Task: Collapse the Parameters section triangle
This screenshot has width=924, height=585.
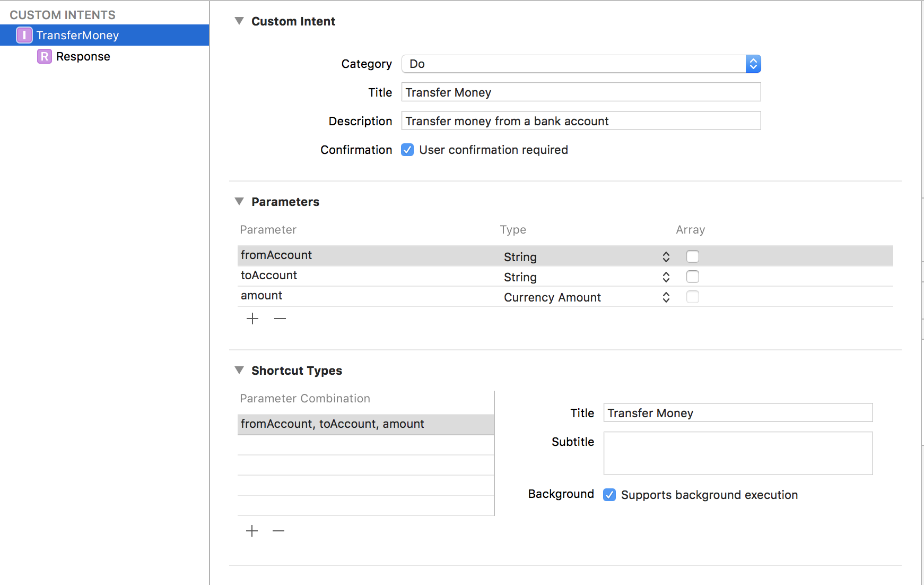Action: pos(239,202)
